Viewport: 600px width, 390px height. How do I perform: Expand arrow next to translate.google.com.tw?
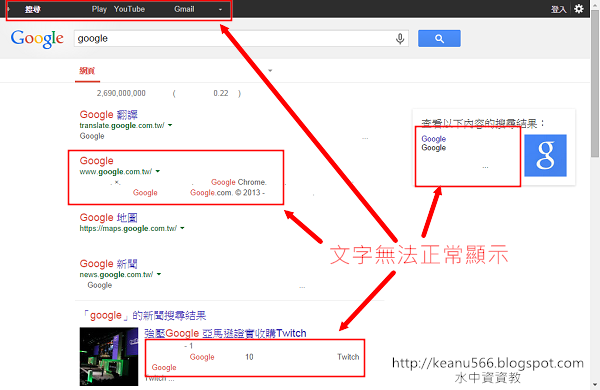170,125
